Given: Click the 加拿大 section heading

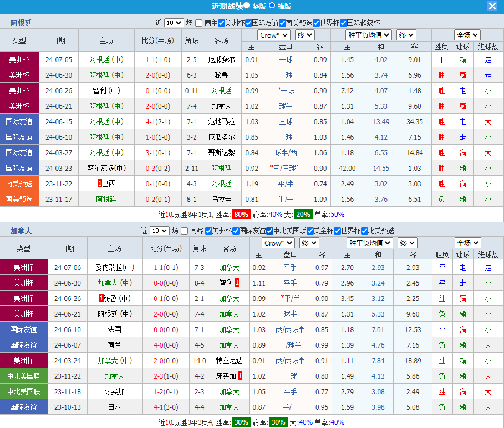Looking at the screenshot, I should pyautogui.click(x=21, y=231).
